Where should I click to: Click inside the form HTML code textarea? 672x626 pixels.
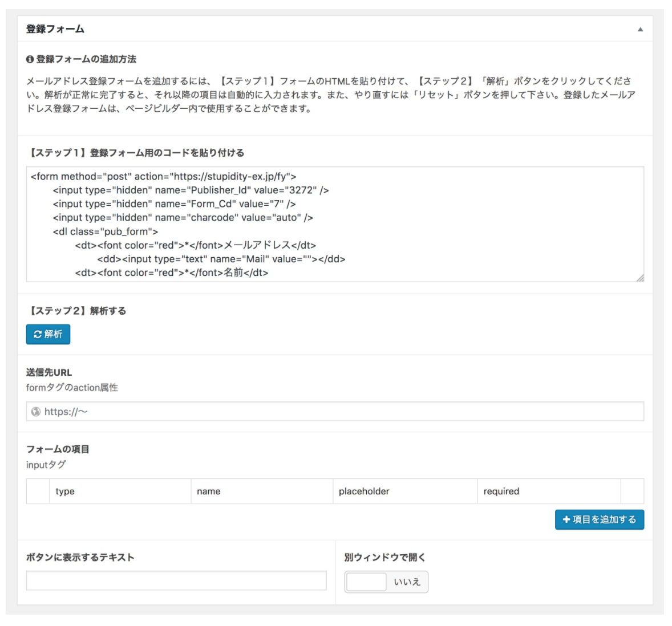pyautogui.click(x=334, y=224)
